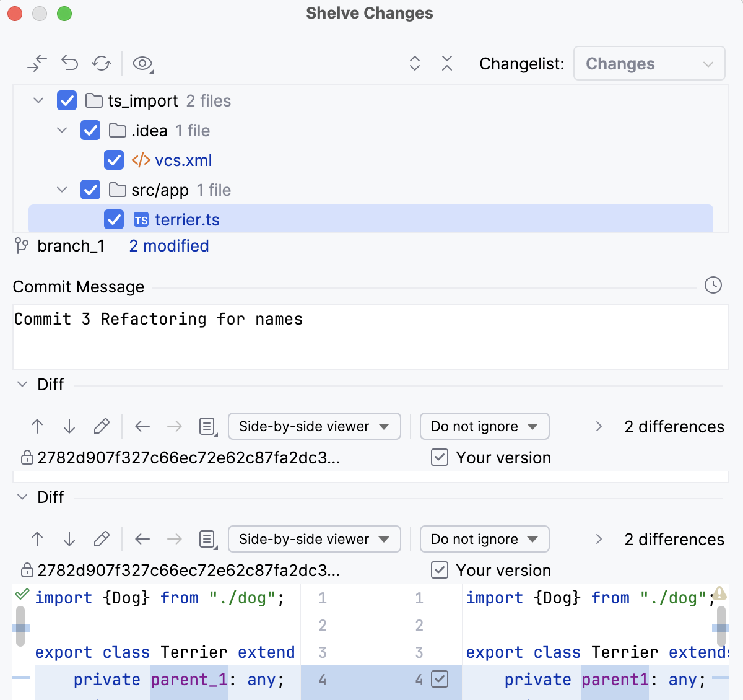Screen dimensions: 743x700
Task: Open the Do not ignore whitespace dropdown
Action: (x=484, y=426)
